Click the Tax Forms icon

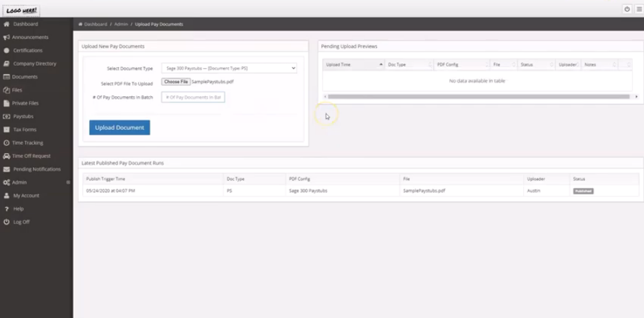pyautogui.click(x=6, y=129)
